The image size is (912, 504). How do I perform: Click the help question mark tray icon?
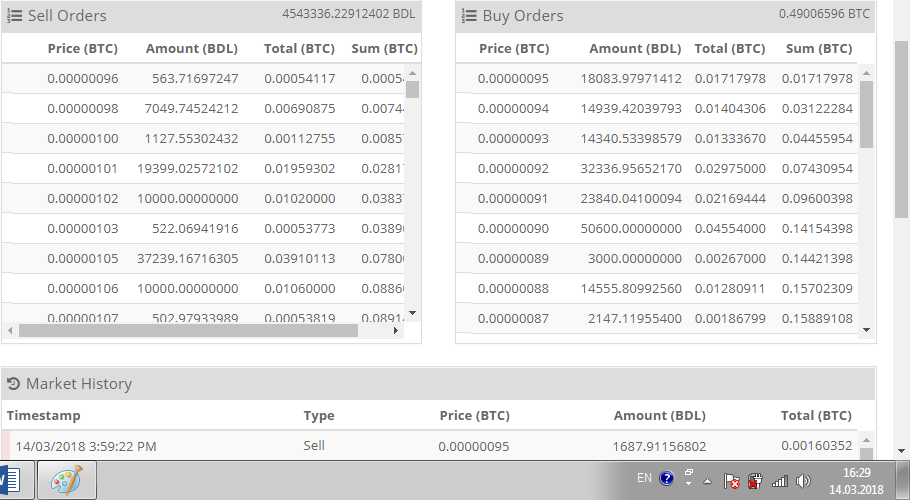667,480
